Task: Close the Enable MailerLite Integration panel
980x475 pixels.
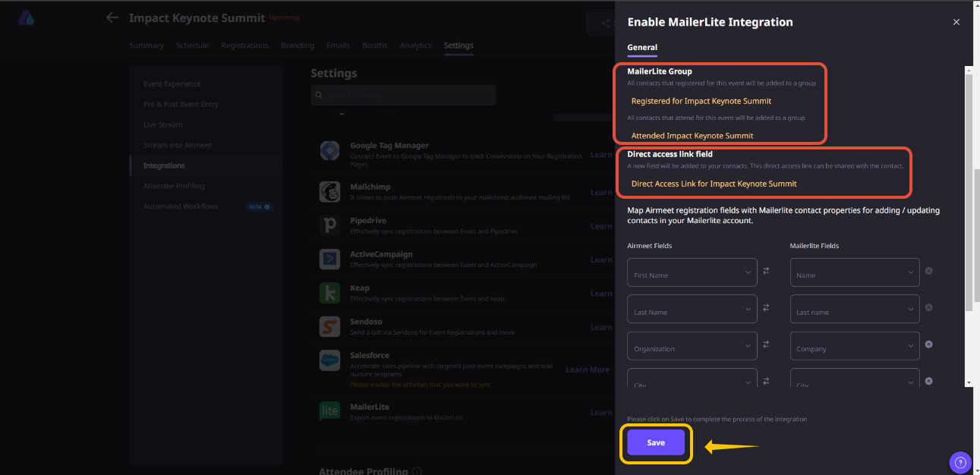Action: point(956,23)
